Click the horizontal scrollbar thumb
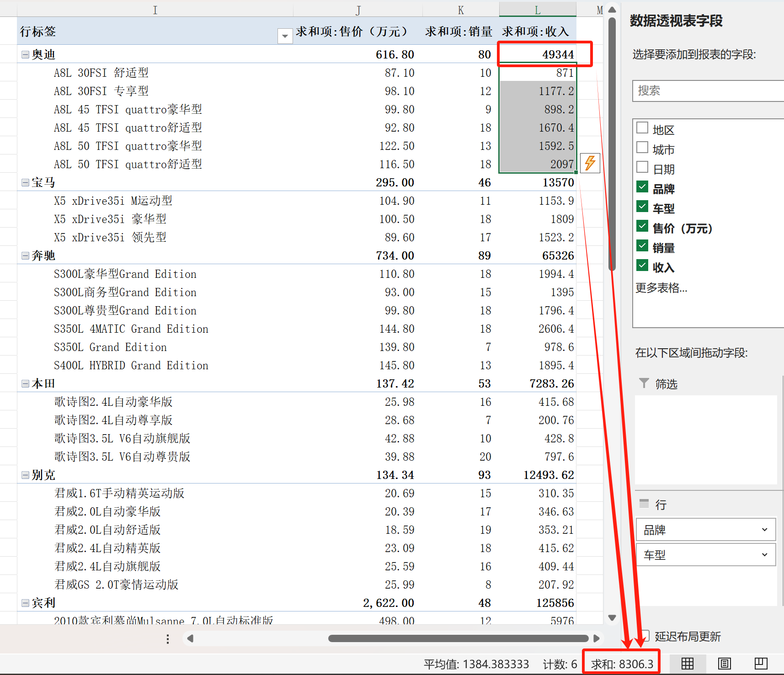The image size is (784, 675). pyautogui.click(x=459, y=638)
